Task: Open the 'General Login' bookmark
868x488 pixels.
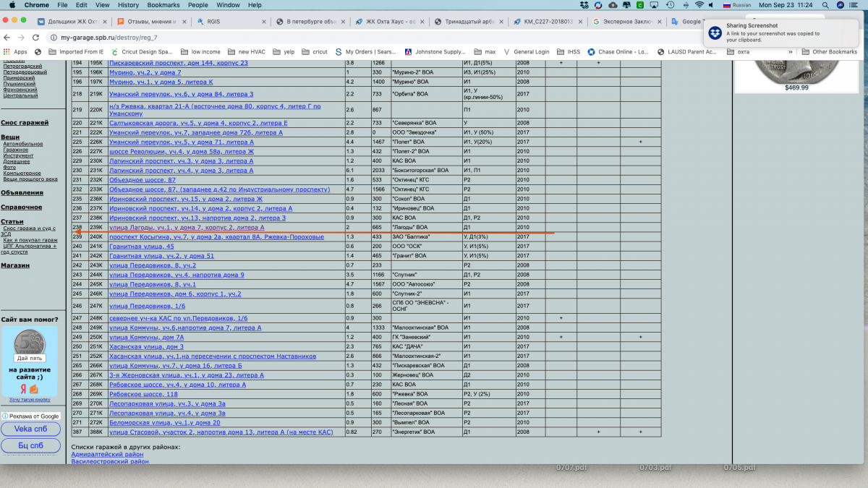Action: coord(527,52)
